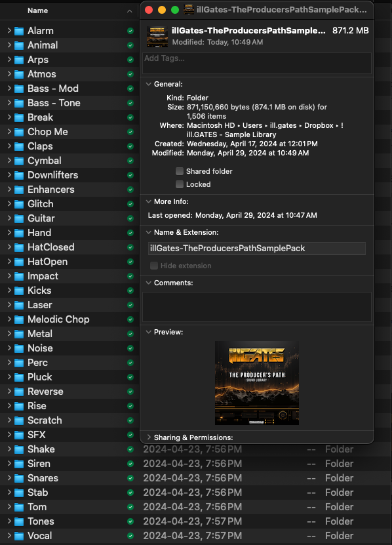
Task: Click the sync status badge for Cymbal
Action: pyautogui.click(x=130, y=161)
